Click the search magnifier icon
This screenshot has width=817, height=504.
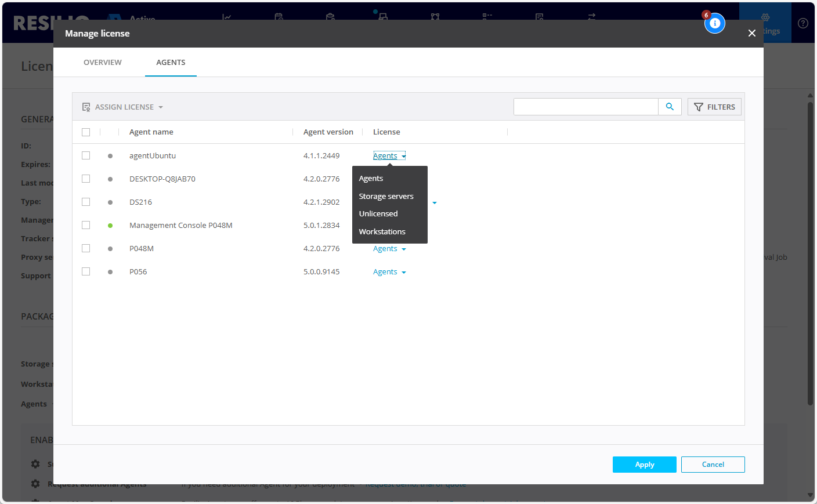pos(670,107)
